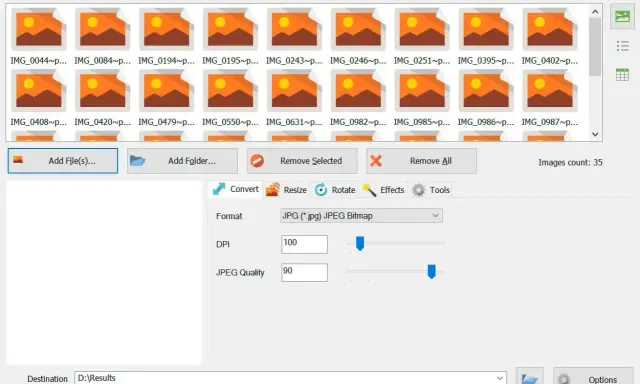Screen dimensions: 640x384
Task: Select thumbnail IMG_0243~p...
Action: click(x=294, y=37)
